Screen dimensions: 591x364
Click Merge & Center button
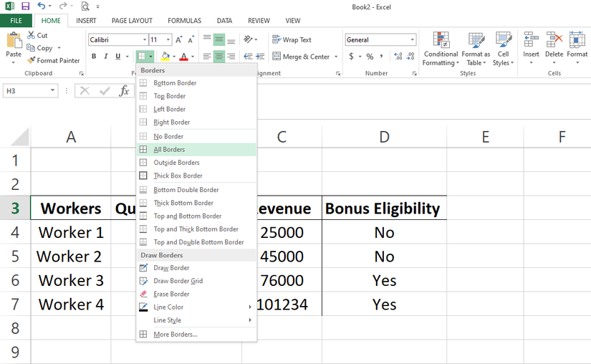301,57
